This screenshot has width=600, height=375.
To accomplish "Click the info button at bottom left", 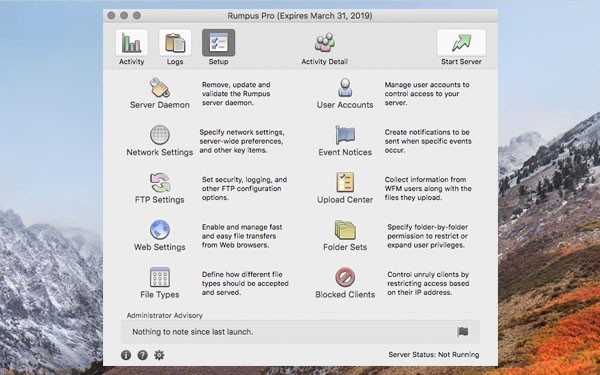I will (x=126, y=355).
